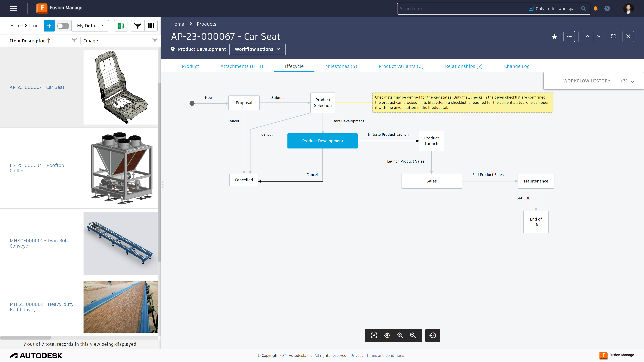This screenshot has width=644, height=362.
Task: Open the more options ellipsis menu
Action: click(569, 37)
